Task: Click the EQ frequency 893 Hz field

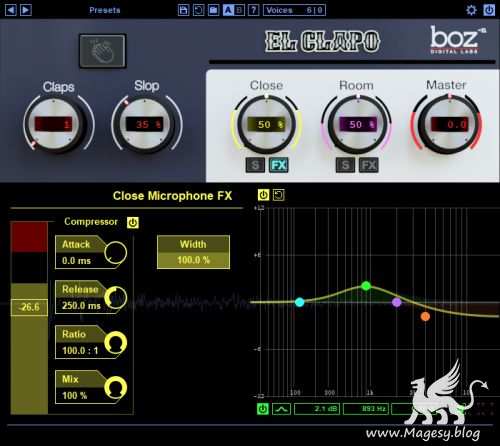Action: coord(366,409)
